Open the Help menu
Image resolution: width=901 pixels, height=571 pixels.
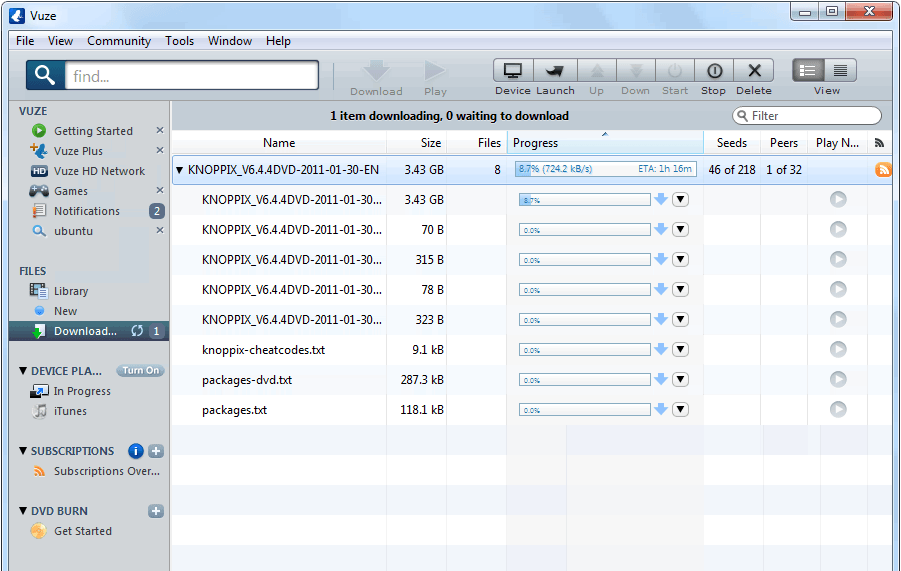(278, 41)
